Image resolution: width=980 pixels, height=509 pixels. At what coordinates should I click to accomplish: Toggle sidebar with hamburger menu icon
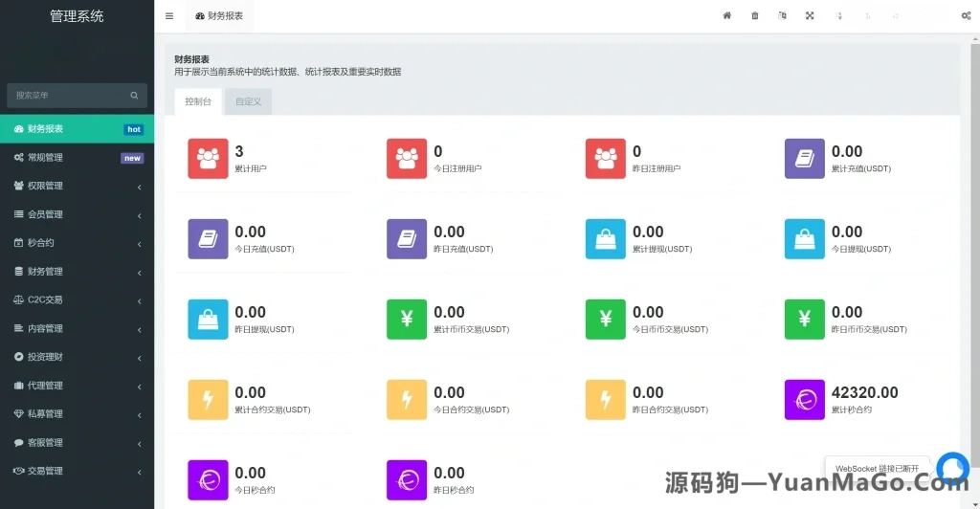coord(169,16)
